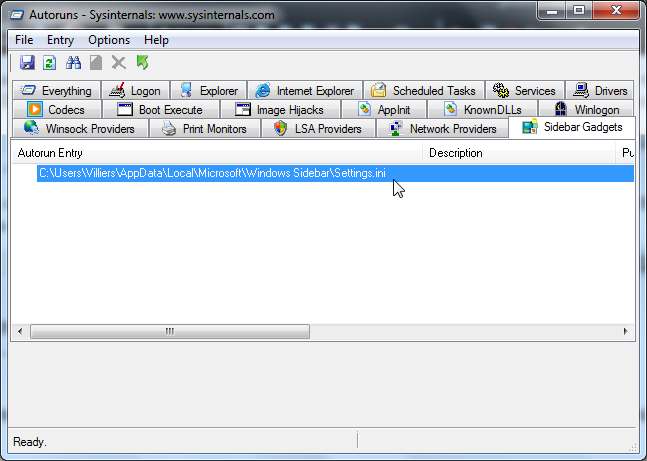Switch to the Codecs tab

click(57, 110)
